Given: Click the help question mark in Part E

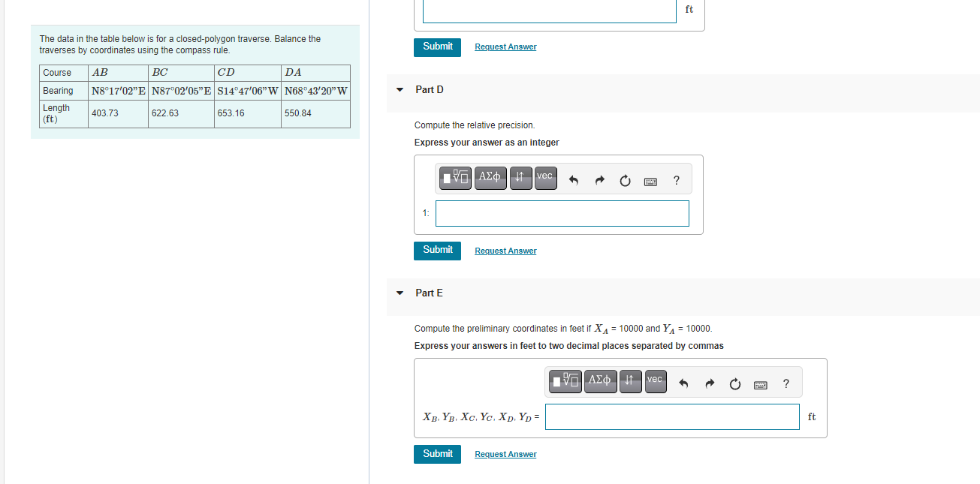Looking at the screenshot, I should (x=786, y=383).
